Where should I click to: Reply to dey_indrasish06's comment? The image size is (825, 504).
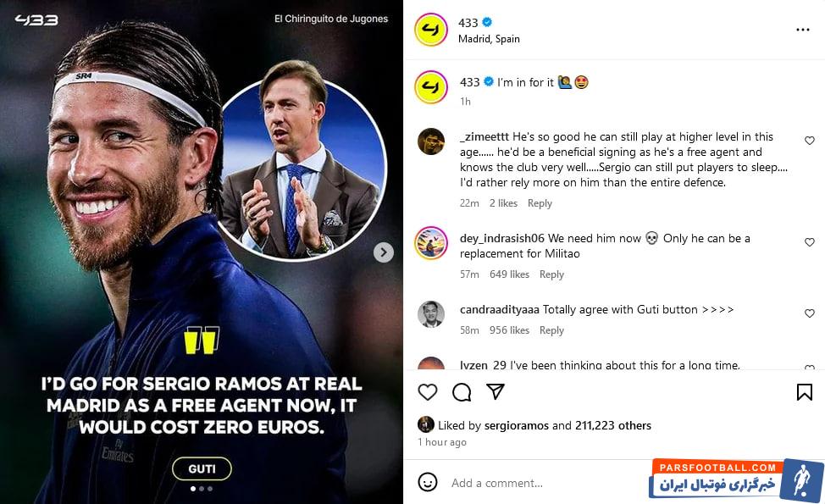[551, 274]
